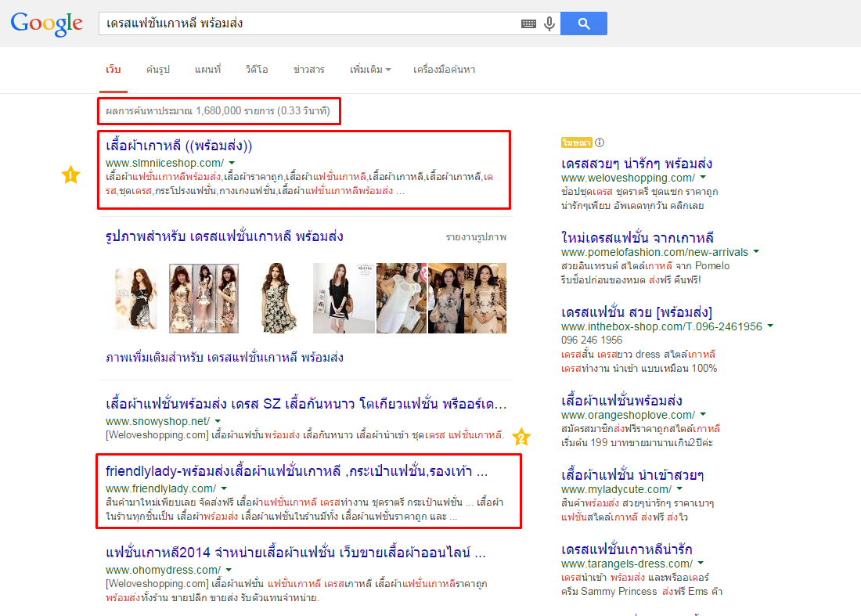Expand arrow beside www.slmniiceshop.com URL

point(232,163)
